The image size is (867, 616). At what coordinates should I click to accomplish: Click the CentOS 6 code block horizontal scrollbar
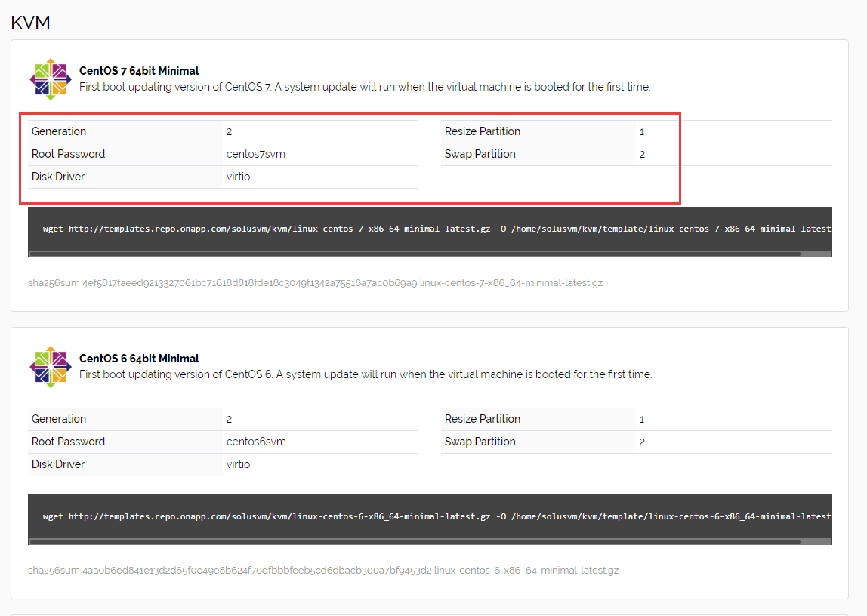click(x=414, y=541)
